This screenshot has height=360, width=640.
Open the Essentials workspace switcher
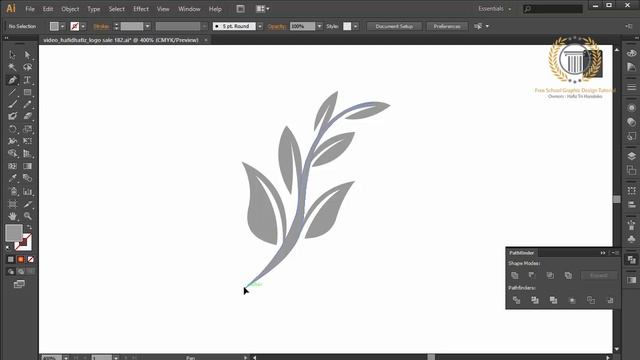point(495,9)
